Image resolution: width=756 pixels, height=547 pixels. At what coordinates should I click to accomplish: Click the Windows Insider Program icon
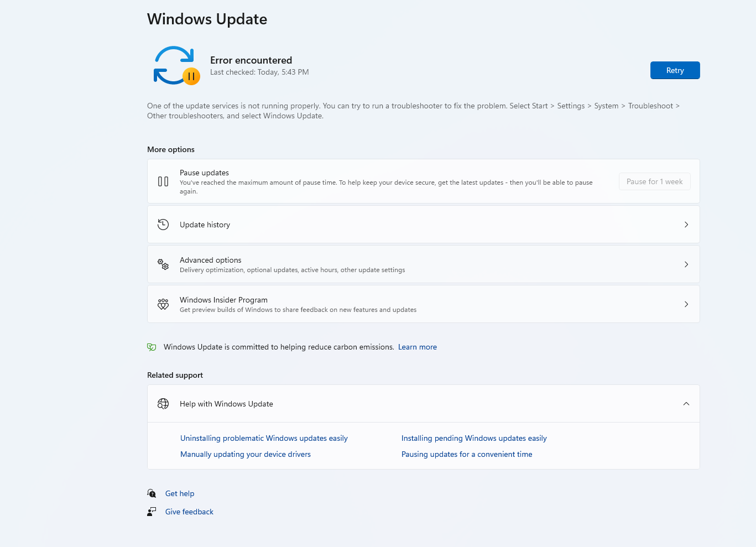(x=163, y=304)
